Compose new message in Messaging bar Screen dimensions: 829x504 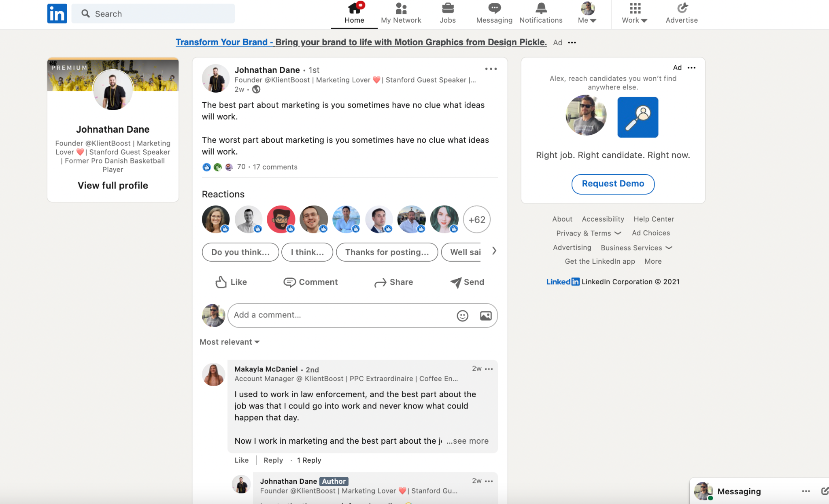pyautogui.click(x=824, y=491)
